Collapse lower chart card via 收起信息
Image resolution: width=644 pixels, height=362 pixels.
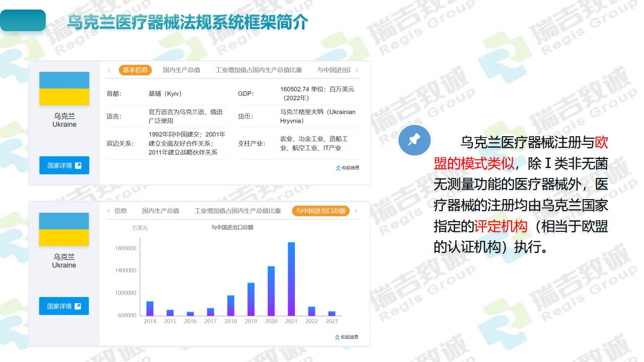(x=347, y=337)
